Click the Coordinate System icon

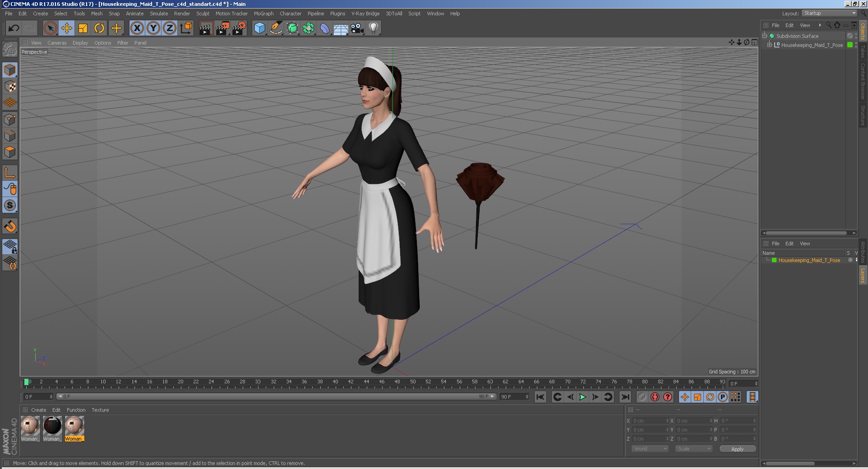(186, 28)
